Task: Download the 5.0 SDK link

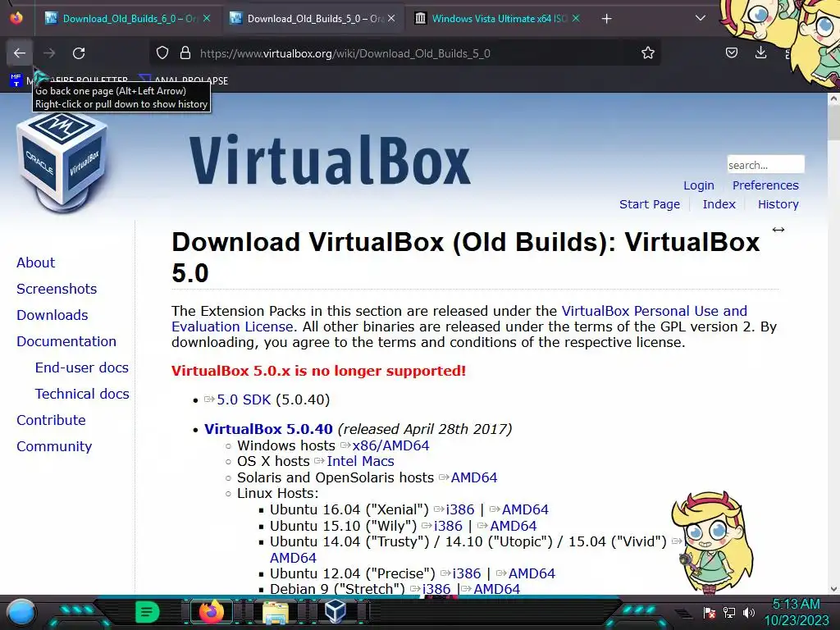Action: 243,399
